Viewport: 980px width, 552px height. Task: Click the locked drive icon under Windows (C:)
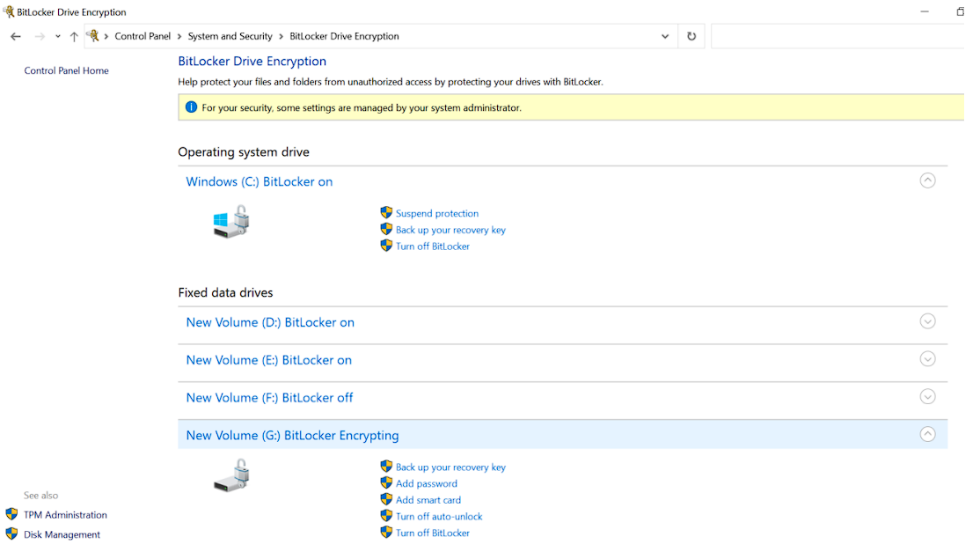(230, 223)
